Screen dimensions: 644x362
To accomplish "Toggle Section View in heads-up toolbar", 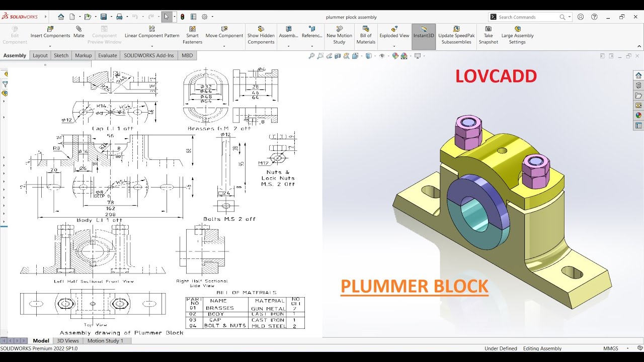I will tap(339, 56).
